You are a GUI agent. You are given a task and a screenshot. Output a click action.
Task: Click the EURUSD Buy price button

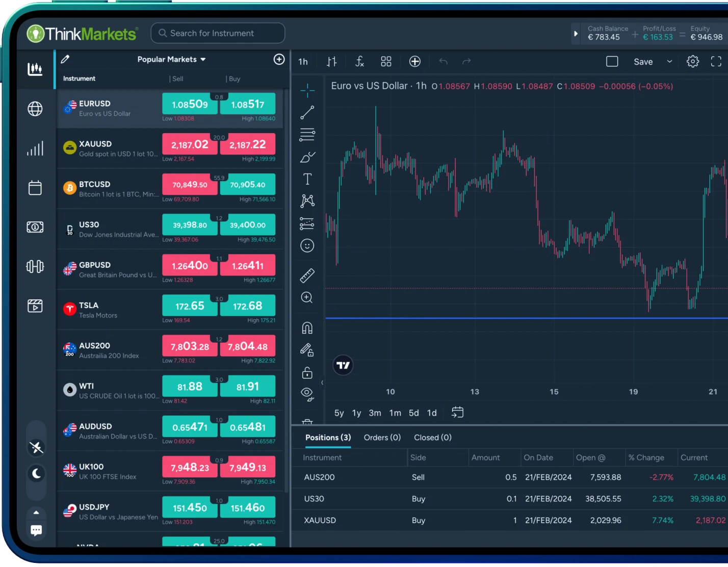[x=248, y=104]
